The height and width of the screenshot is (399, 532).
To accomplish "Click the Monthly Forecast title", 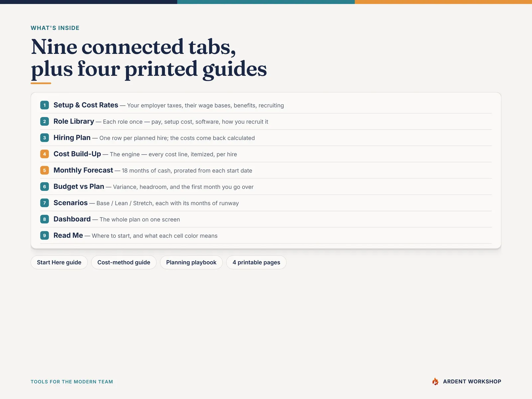I will coord(83,170).
